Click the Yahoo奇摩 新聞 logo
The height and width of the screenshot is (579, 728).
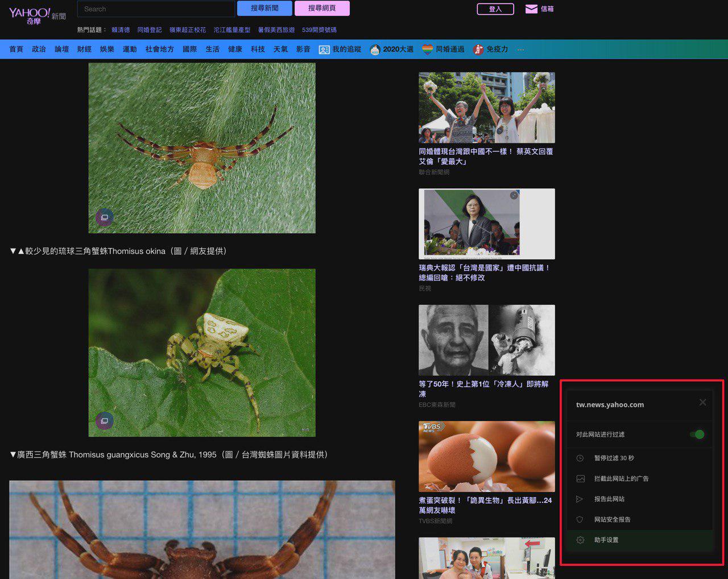pyautogui.click(x=37, y=16)
